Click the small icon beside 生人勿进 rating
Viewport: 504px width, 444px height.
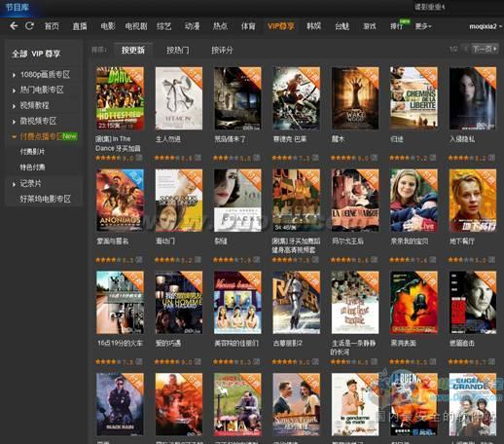coord(198,158)
